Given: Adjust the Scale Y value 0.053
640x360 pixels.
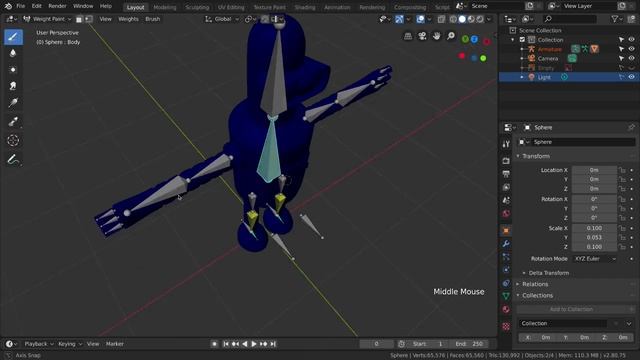Looking at the screenshot, I should point(594,238).
